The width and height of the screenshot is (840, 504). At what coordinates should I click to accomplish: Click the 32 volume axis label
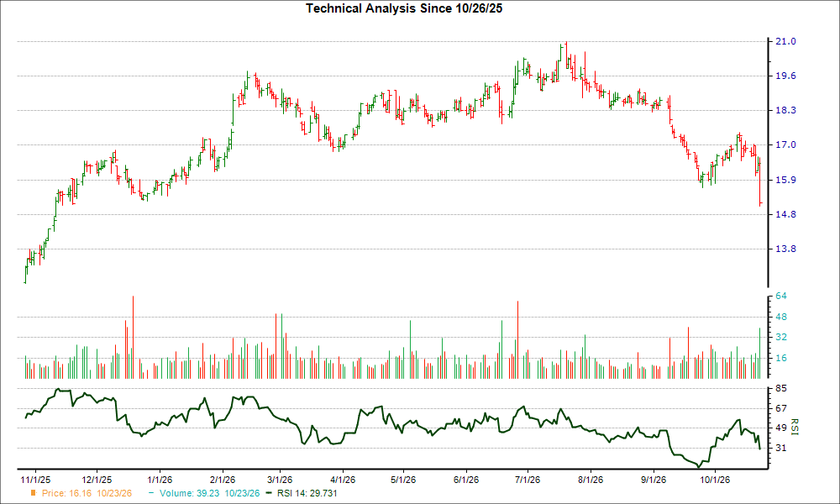pos(781,337)
